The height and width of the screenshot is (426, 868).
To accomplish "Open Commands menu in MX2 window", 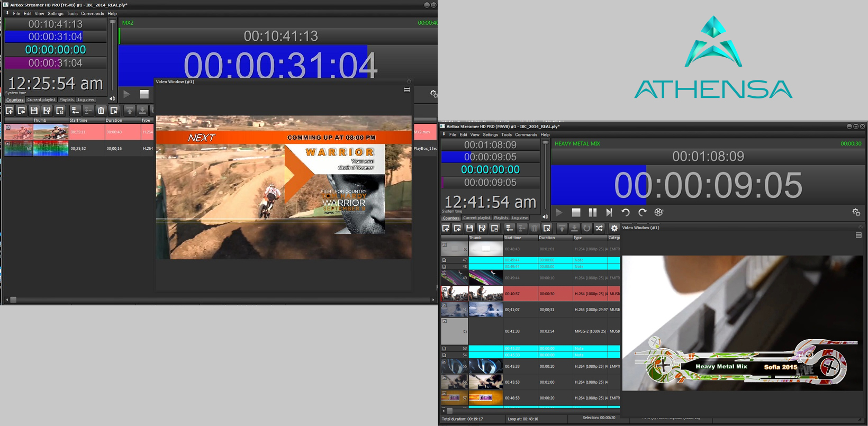I will point(92,14).
